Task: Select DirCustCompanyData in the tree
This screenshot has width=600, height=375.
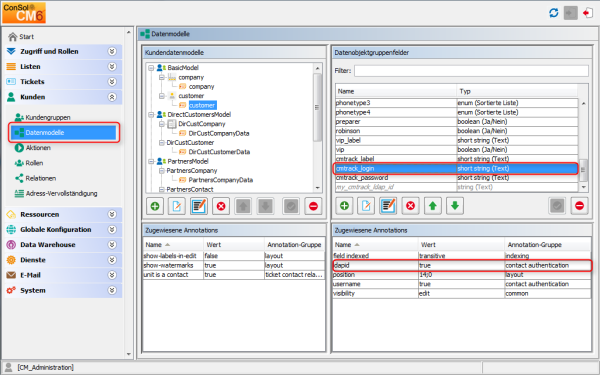Action: point(218,133)
